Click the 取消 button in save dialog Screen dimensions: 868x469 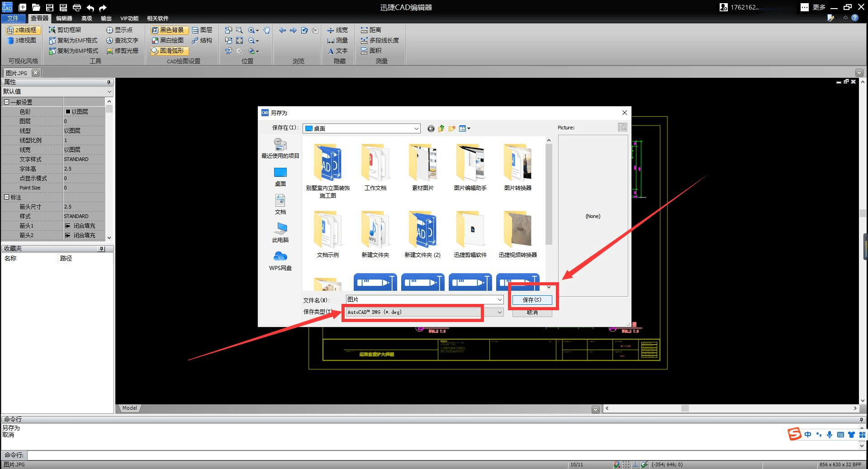(532, 313)
